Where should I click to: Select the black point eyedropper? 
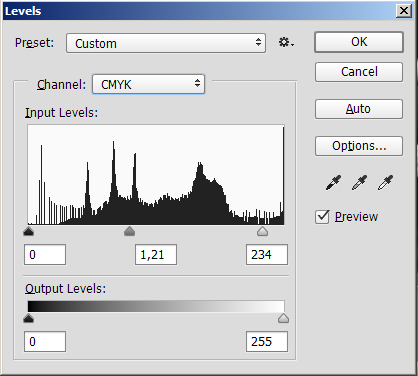click(333, 182)
